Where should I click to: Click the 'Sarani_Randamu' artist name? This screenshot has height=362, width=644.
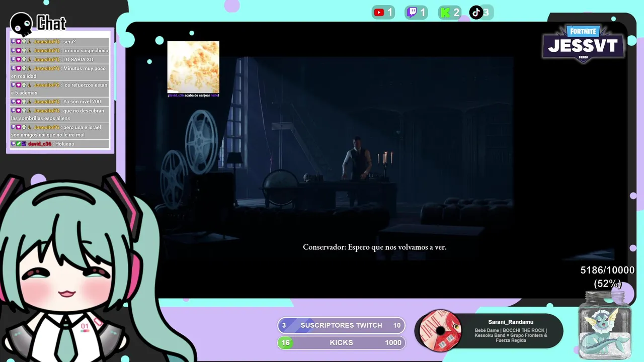[511, 322]
